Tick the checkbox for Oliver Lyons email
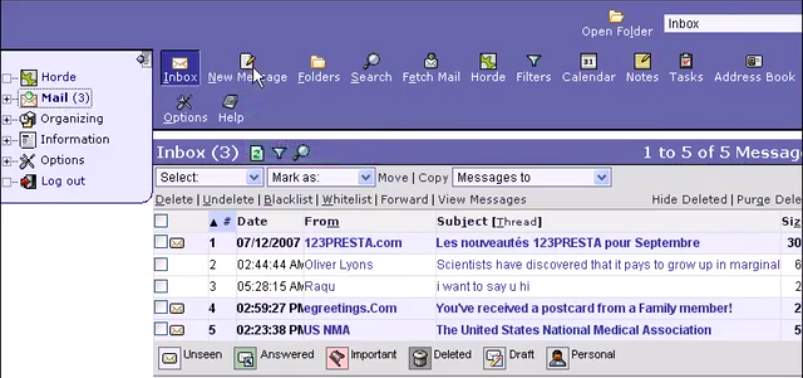The width and height of the screenshot is (803, 378). tap(161, 264)
